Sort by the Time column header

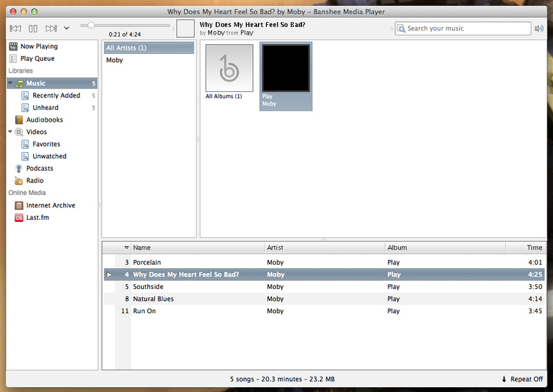(x=526, y=248)
